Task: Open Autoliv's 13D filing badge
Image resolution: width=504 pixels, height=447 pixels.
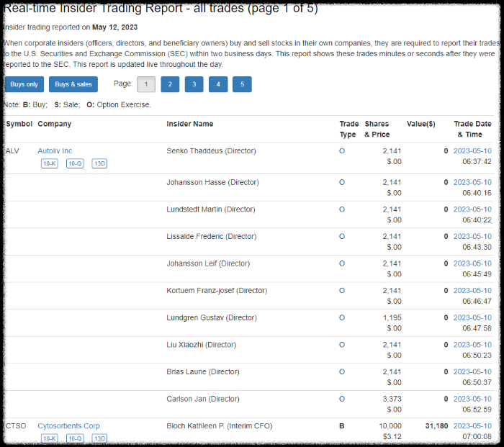Action: coord(99,163)
